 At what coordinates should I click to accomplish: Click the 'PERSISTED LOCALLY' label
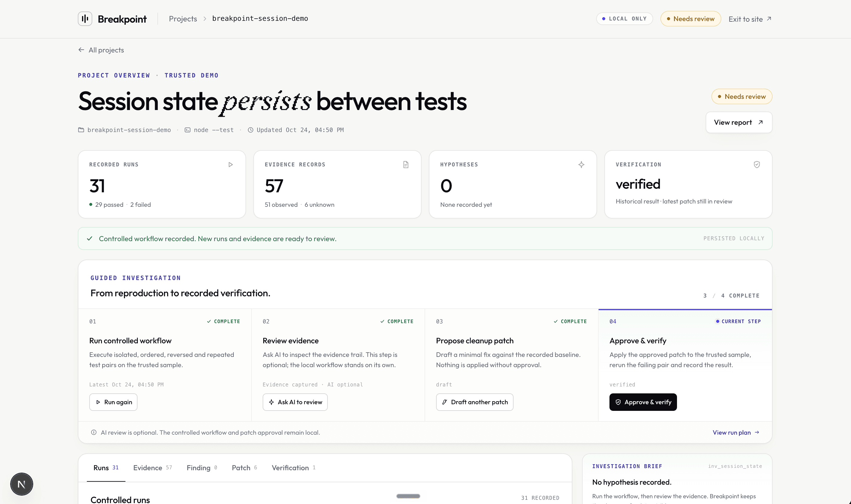point(734,239)
